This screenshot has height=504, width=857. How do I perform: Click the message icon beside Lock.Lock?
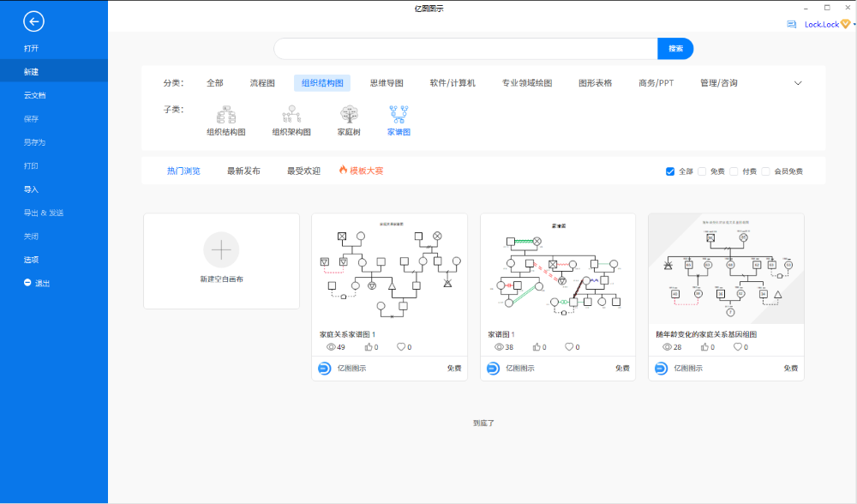point(792,25)
